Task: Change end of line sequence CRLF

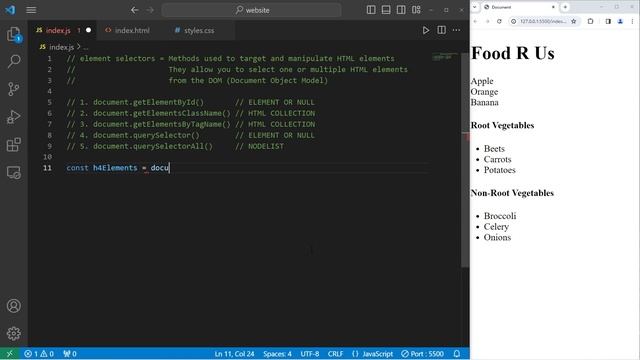Action: 335,353
